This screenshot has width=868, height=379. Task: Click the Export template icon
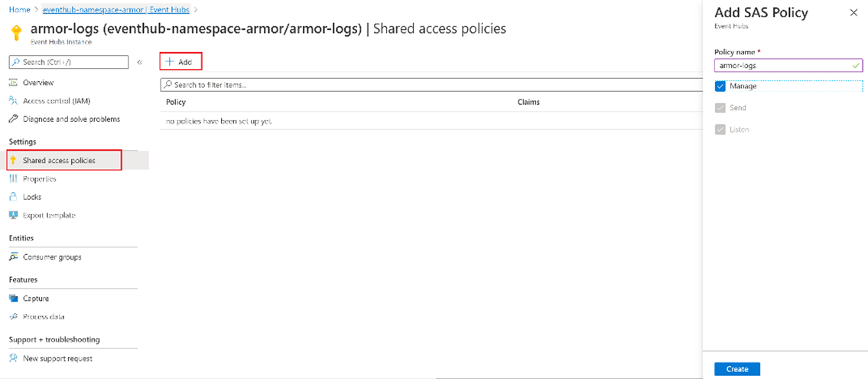pyautogui.click(x=13, y=215)
